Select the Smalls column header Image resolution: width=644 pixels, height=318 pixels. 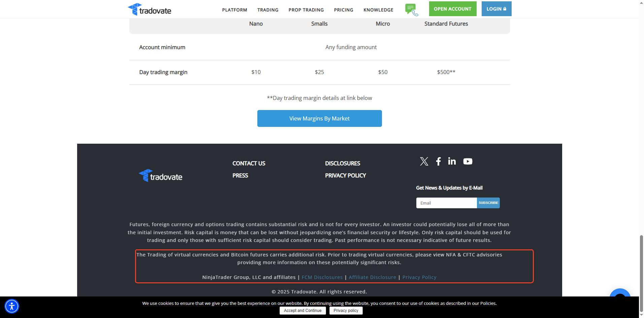(319, 24)
